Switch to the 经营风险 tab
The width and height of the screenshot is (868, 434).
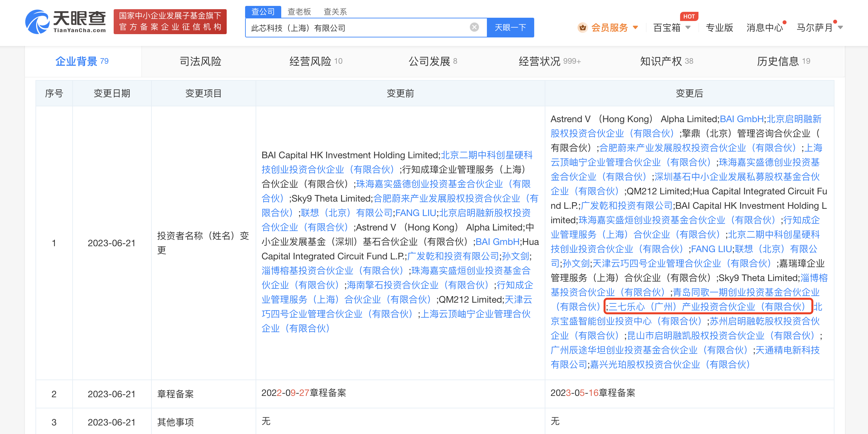click(x=316, y=61)
